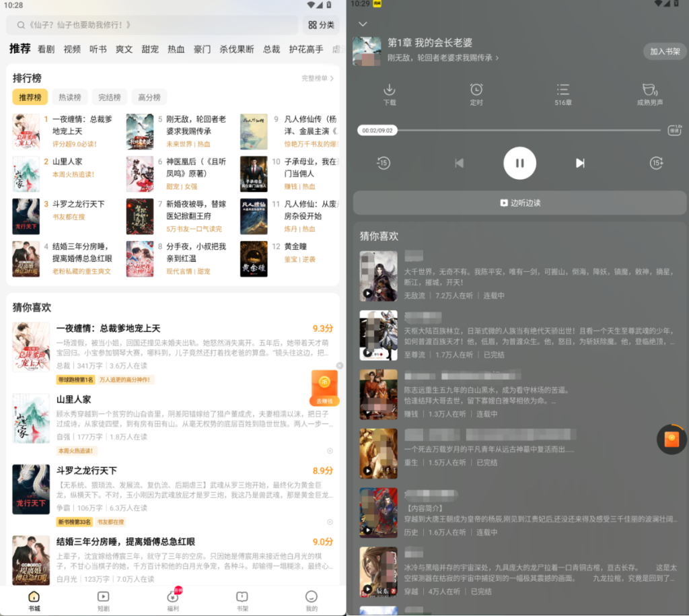This screenshot has width=689, height=616.
Task: Rewind 15 seconds in audio player
Action: click(x=384, y=163)
